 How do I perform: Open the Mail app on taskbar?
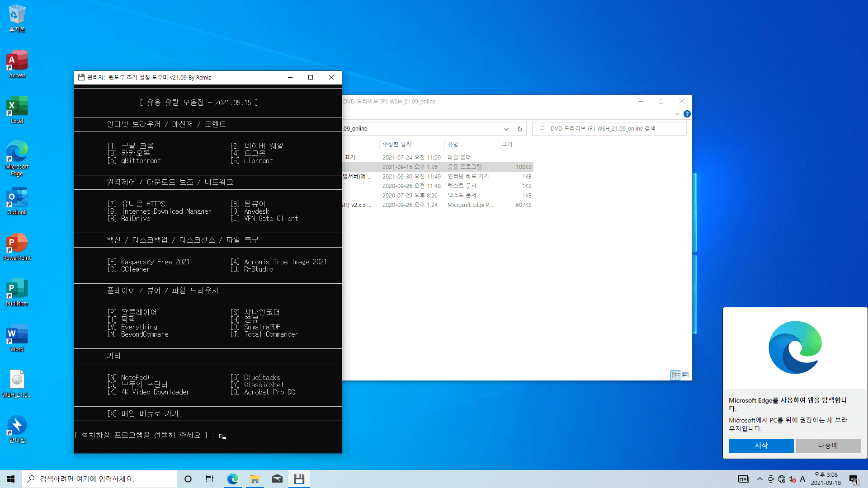(x=277, y=479)
